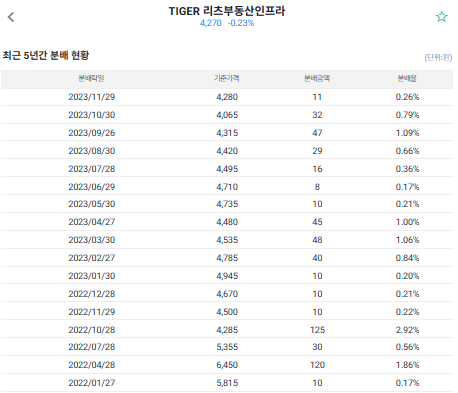This screenshot has width=458, height=393.
Task: Click base price 5,355
Action: [x=227, y=347]
